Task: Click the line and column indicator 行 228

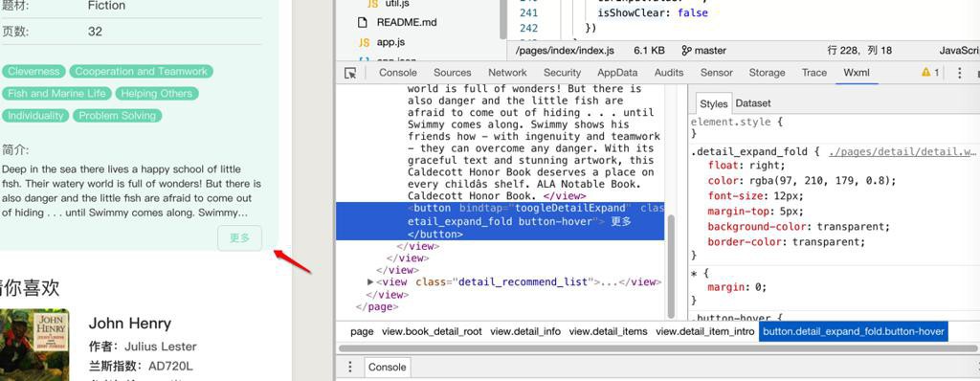Action: pos(859,51)
